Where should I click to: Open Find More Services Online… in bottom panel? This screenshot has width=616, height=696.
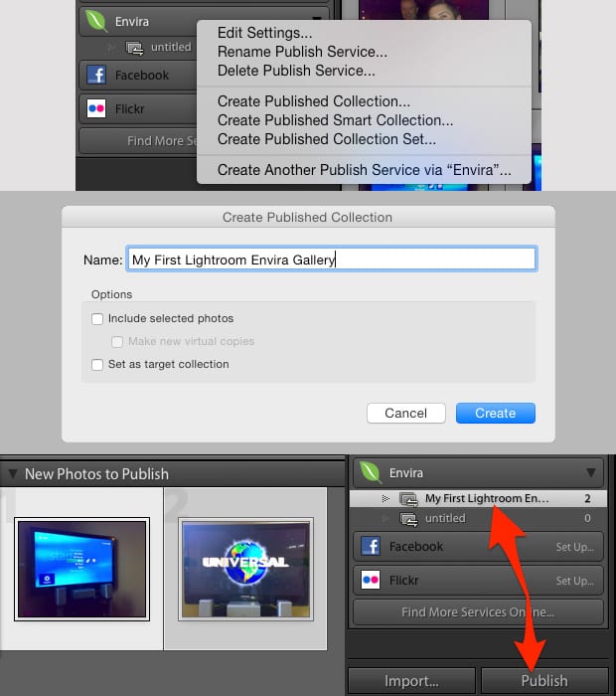click(x=478, y=612)
